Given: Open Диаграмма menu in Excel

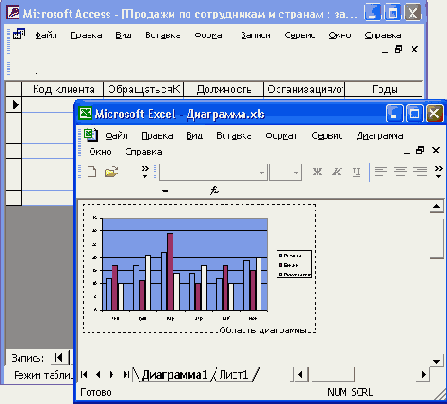Looking at the screenshot, I should [380, 136].
